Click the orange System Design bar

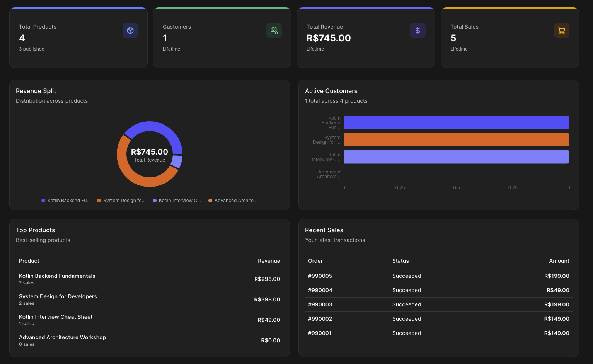coord(457,139)
